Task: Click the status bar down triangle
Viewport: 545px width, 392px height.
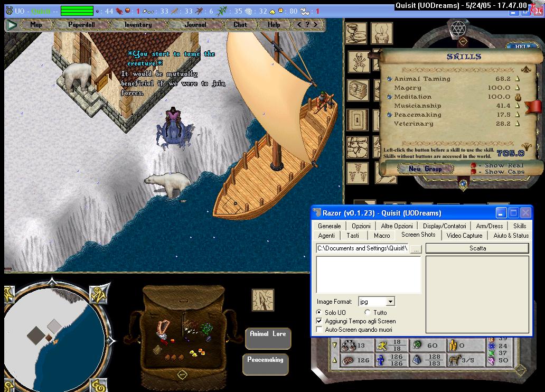Action: [335, 345]
